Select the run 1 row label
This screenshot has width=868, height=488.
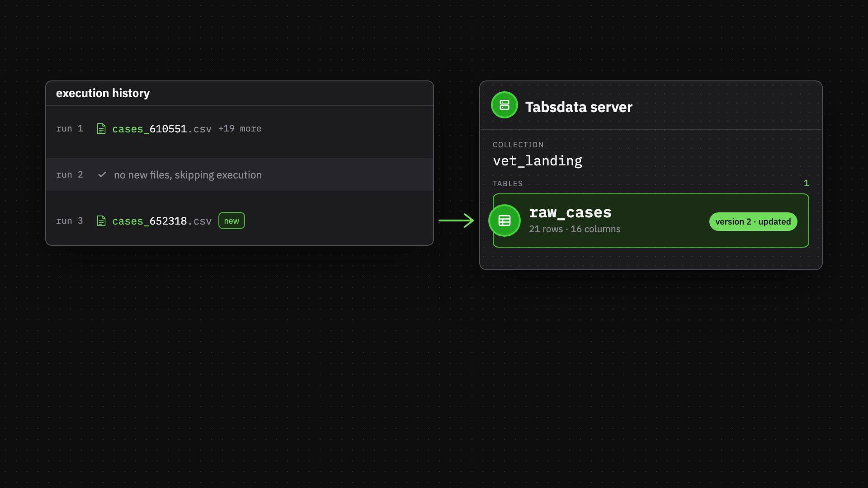pyautogui.click(x=70, y=129)
